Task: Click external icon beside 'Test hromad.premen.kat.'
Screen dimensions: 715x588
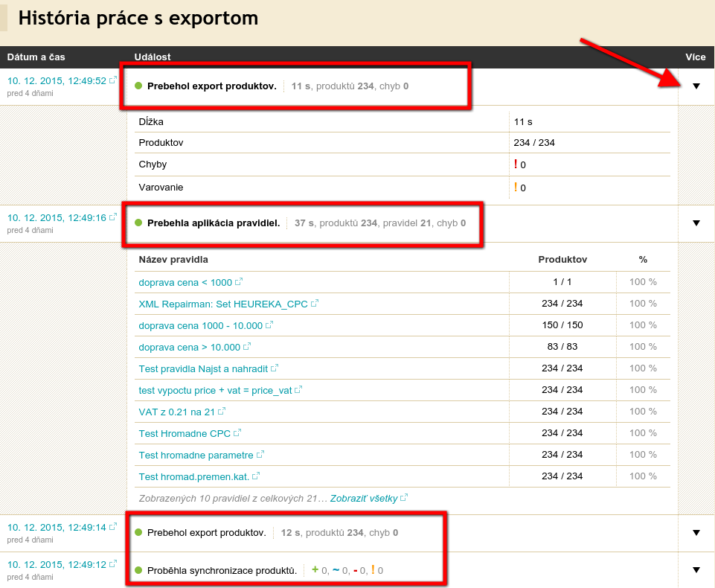Action: [x=256, y=476]
